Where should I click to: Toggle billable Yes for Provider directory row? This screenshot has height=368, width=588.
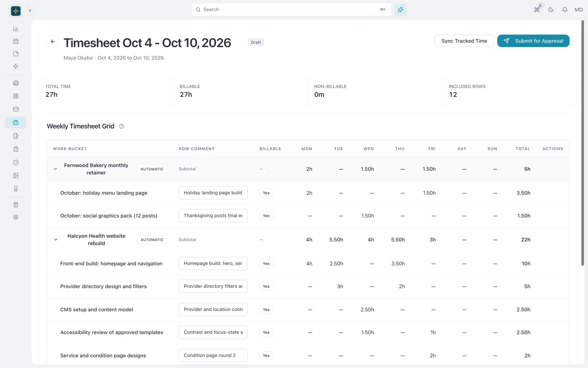click(266, 286)
